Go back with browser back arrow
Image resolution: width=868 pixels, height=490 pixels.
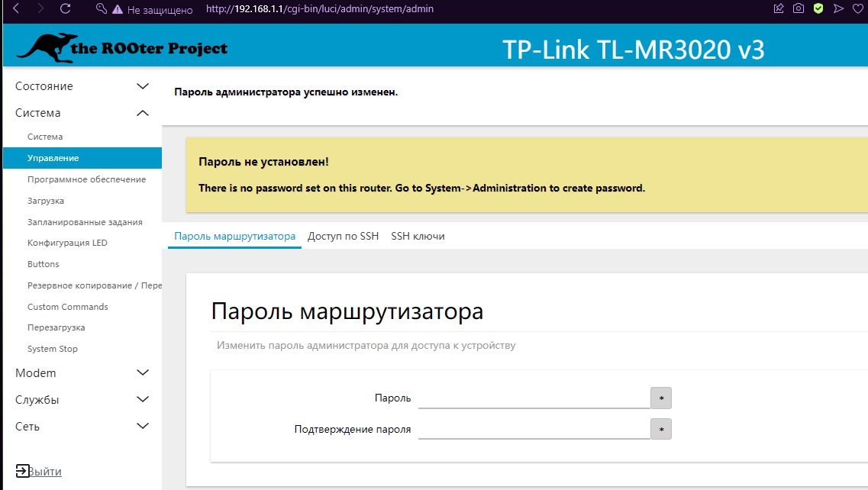pos(16,8)
